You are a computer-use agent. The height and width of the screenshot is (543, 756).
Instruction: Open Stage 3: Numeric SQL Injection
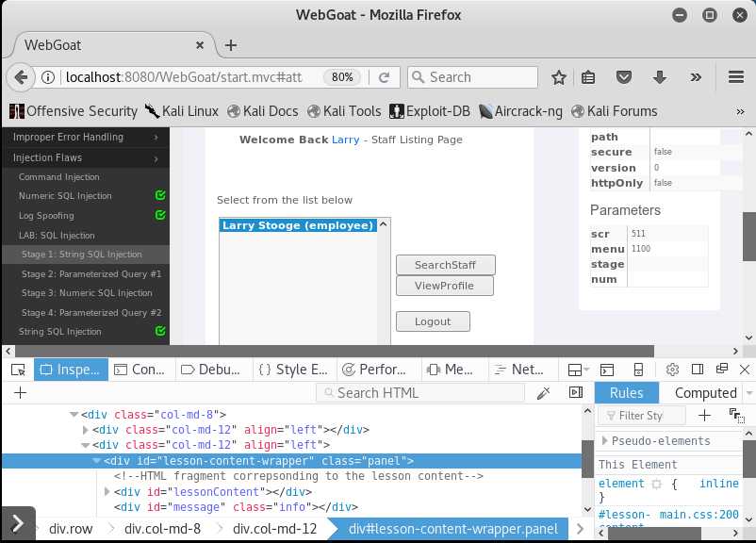point(87,293)
